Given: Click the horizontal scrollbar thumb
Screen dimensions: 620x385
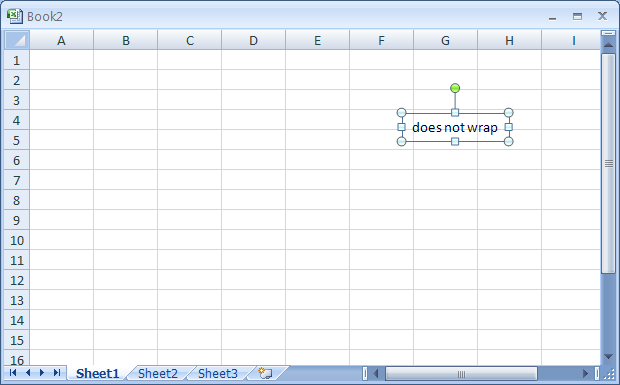Looking at the screenshot, I should coord(461,373).
